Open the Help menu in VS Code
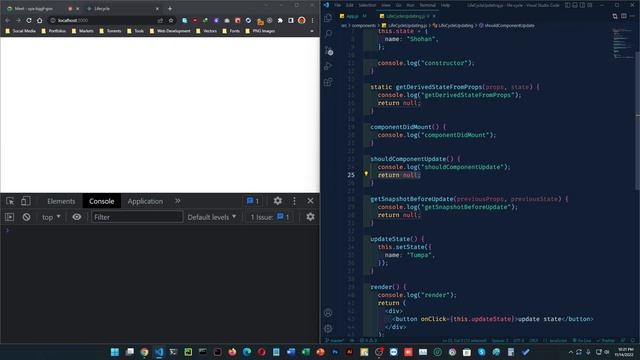Image resolution: width=640 pixels, height=360 pixels. pyautogui.click(x=445, y=5)
